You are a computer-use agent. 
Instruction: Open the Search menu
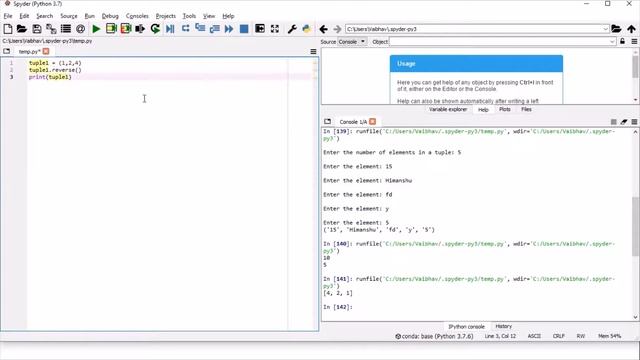[x=44, y=16]
